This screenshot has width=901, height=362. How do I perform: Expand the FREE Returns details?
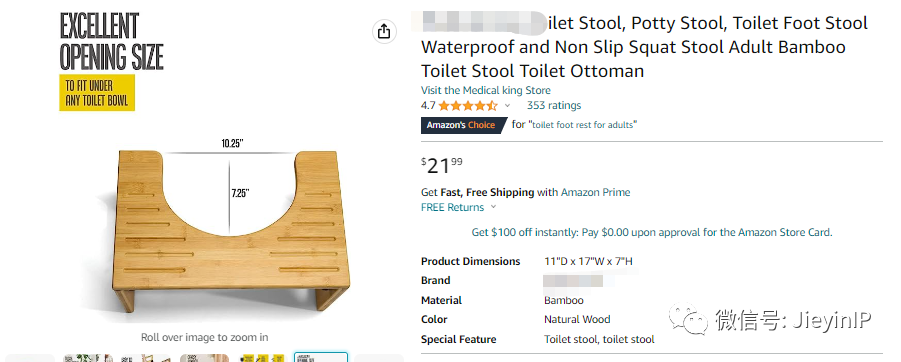(459, 207)
